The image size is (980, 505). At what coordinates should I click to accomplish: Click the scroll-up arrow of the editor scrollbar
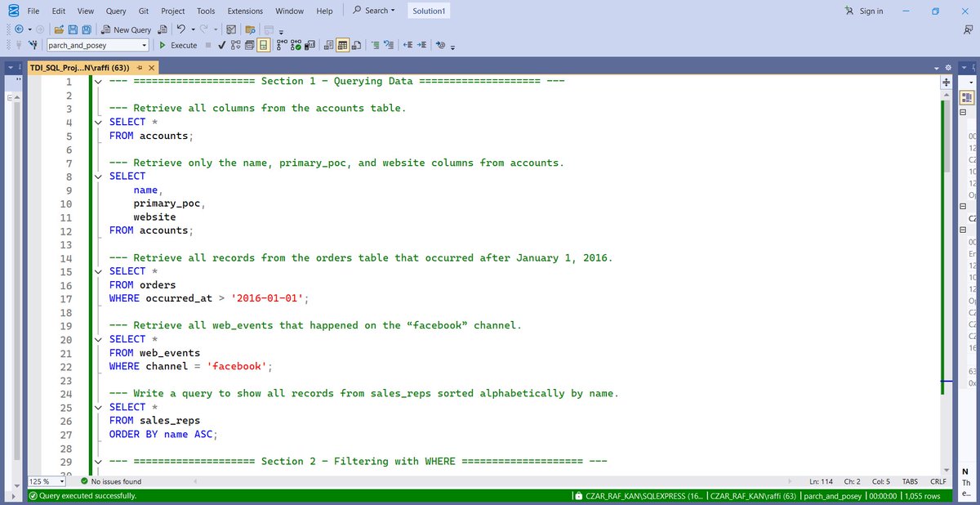click(x=947, y=93)
